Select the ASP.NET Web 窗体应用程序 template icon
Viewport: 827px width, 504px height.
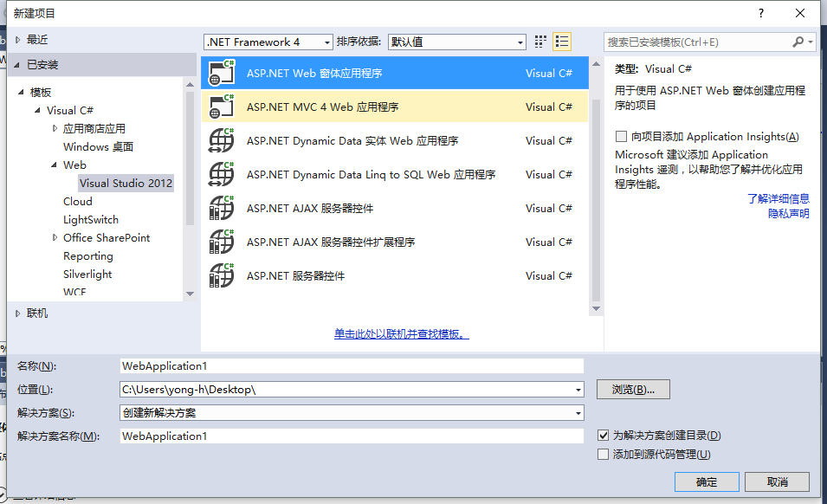pyautogui.click(x=222, y=74)
